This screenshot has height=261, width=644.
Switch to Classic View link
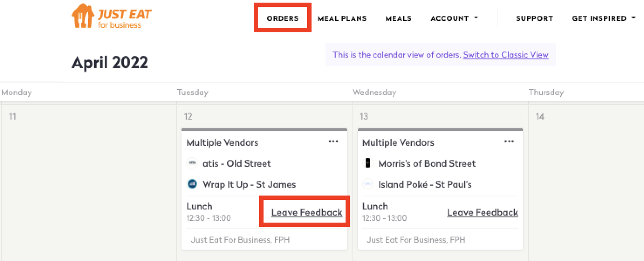[506, 55]
